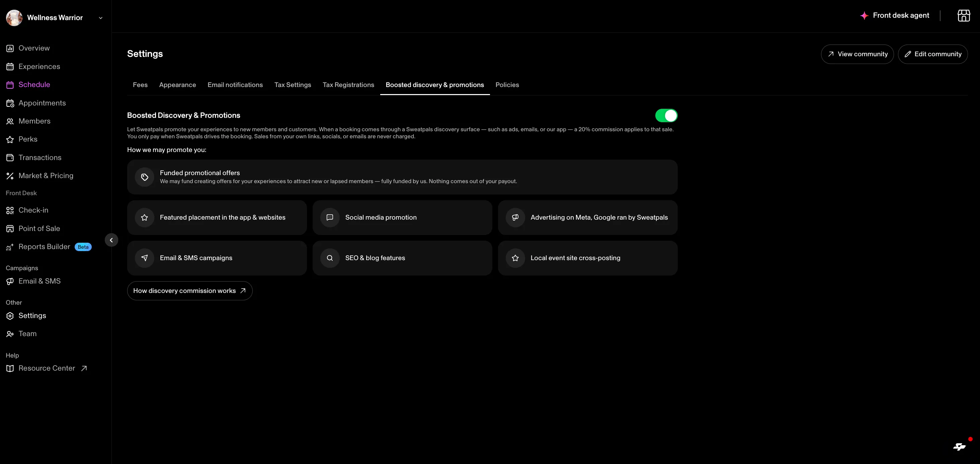Viewport: 980px width, 464px height.
Task: Collapse the sidebar with the chevron button
Action: (111, 240)
